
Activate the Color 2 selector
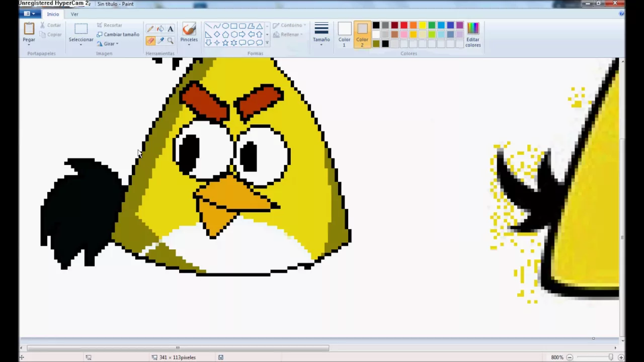pyautogui.click(x=362, y=34)
